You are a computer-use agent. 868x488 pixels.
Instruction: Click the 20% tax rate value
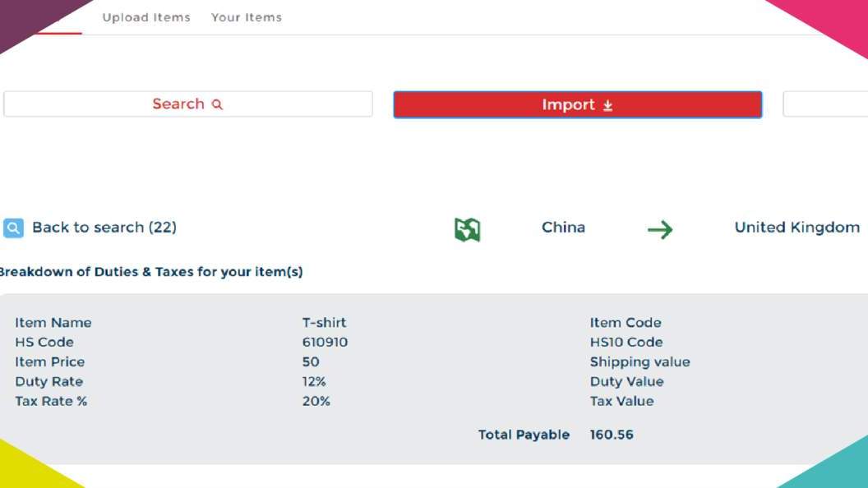(316, 402)
